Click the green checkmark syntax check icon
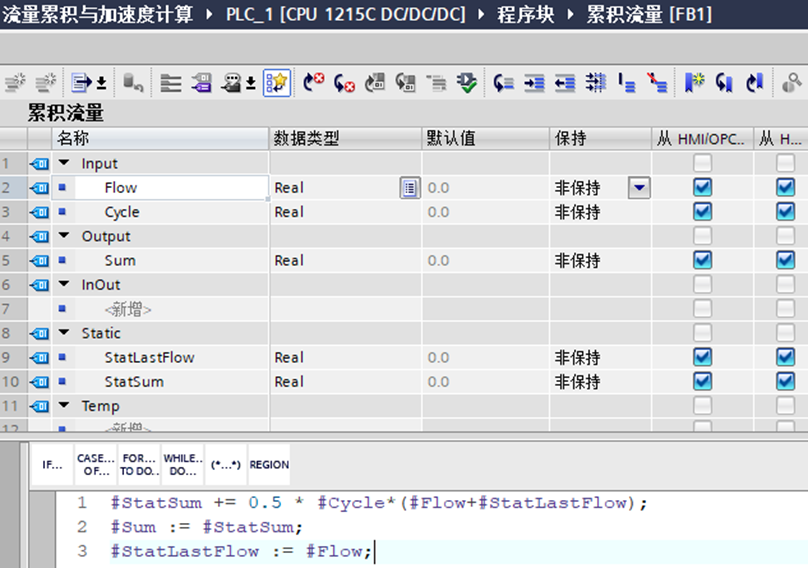 click(x=467, y=82)
